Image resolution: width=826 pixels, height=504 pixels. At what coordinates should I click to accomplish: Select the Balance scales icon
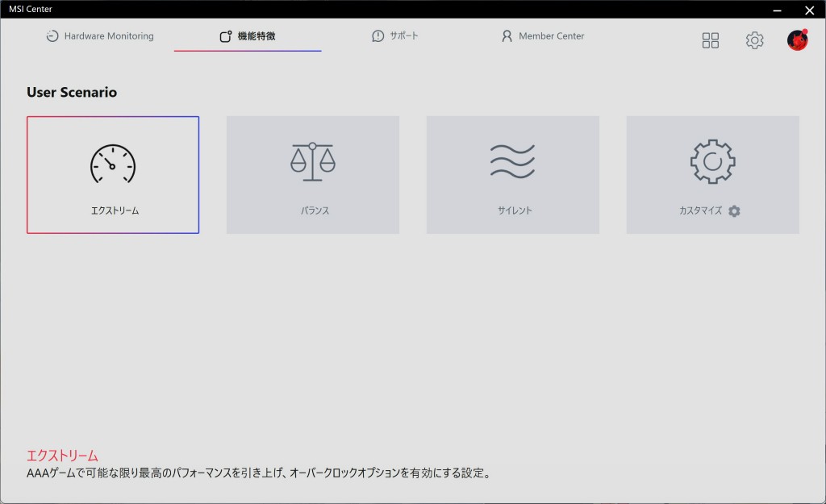pos(312,162)
